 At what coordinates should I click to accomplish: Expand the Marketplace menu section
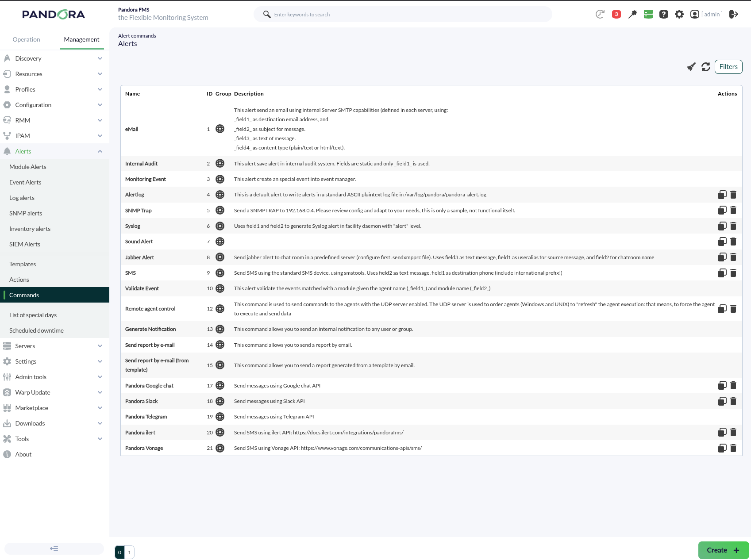point(54,408)
